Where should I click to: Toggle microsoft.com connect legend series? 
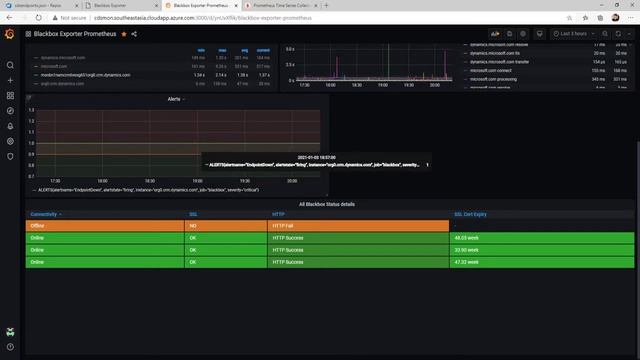[491, 71]
